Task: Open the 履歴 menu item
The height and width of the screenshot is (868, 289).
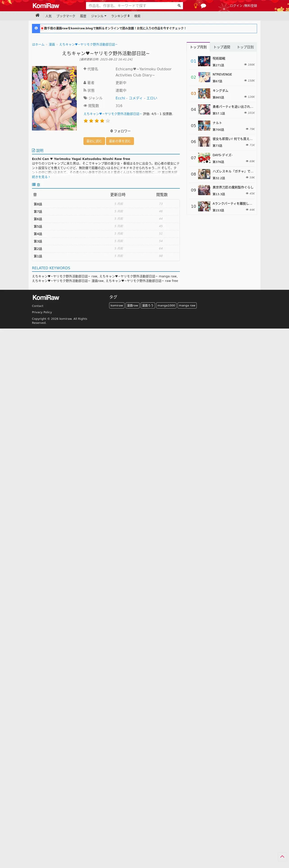Action: click(83, 16)
